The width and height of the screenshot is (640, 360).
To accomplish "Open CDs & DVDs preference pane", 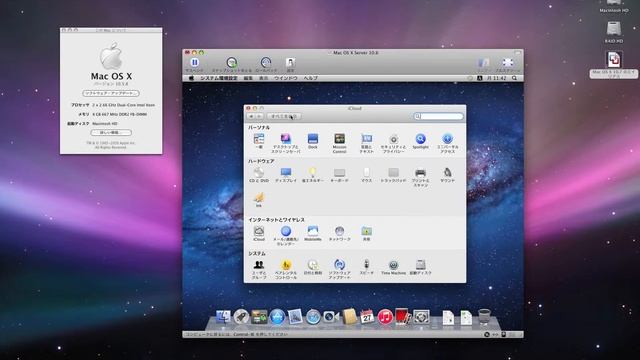I will (x=259, y=175).
